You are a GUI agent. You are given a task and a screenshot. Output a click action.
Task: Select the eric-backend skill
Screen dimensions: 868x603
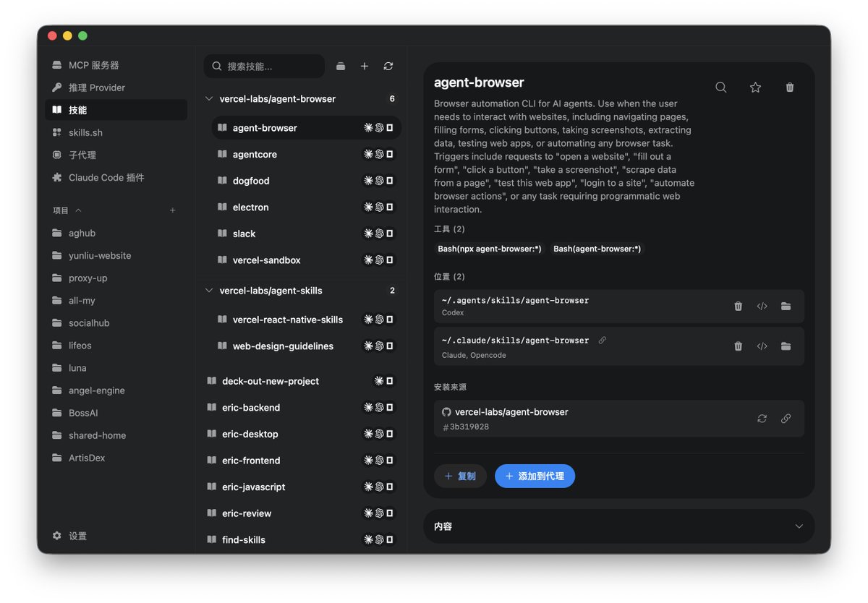click(301, 407)
